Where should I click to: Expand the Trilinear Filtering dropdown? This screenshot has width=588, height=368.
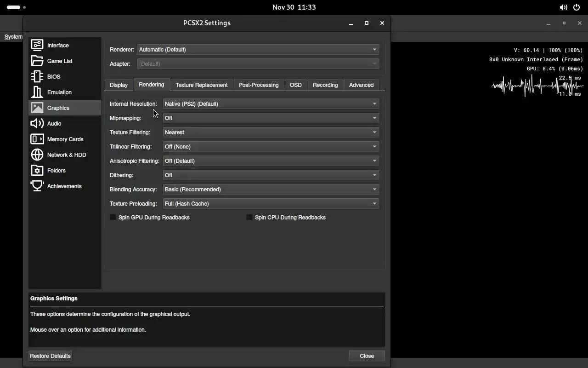tap(271, 146)
